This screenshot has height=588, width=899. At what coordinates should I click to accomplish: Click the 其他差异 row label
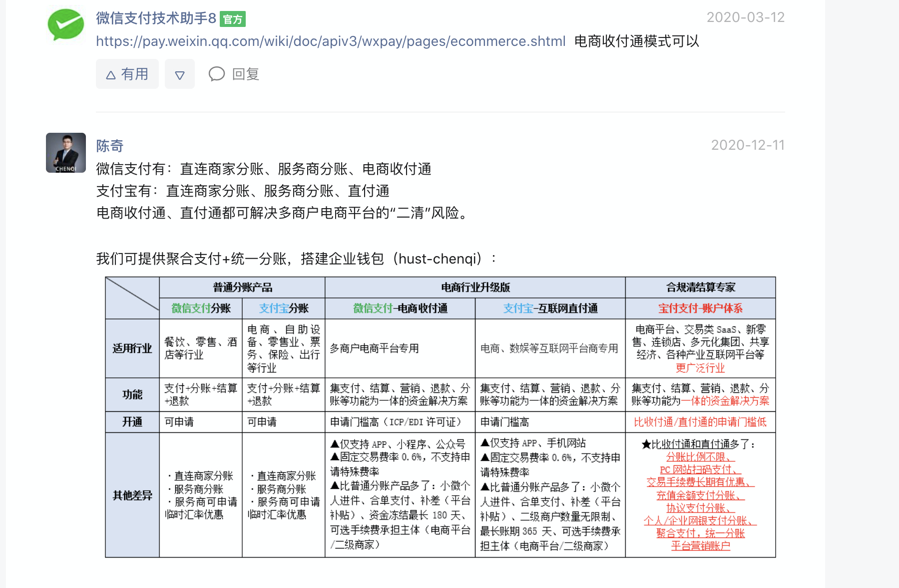(x=132, y=495)
